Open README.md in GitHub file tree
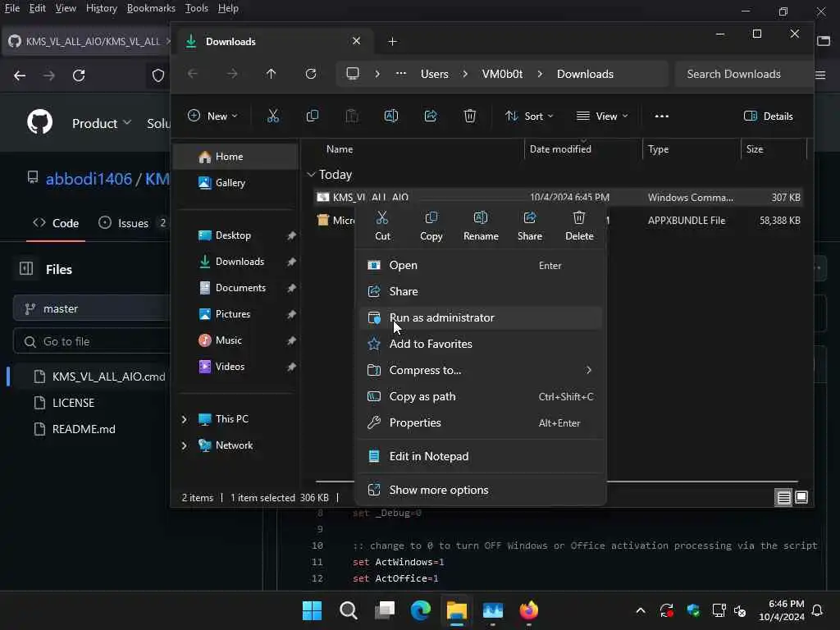The width and height of the screenshot is (840, 630). coord(84,429)
